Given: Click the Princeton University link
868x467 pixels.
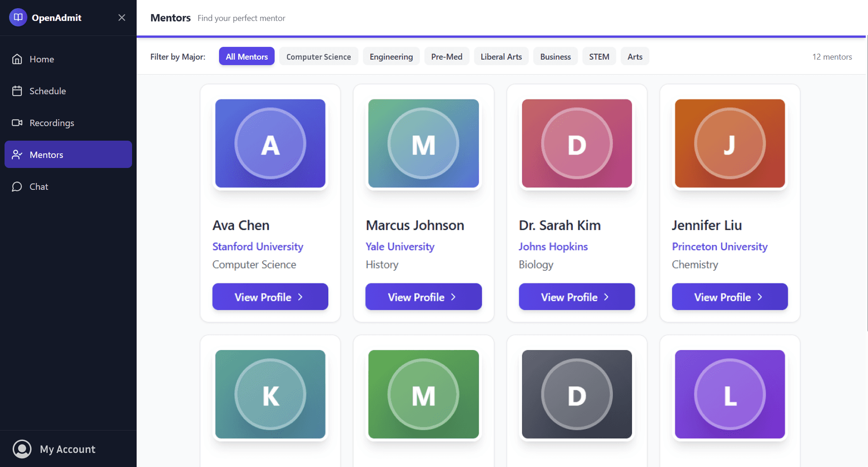Looking at the screenshot, I should 720,246.
